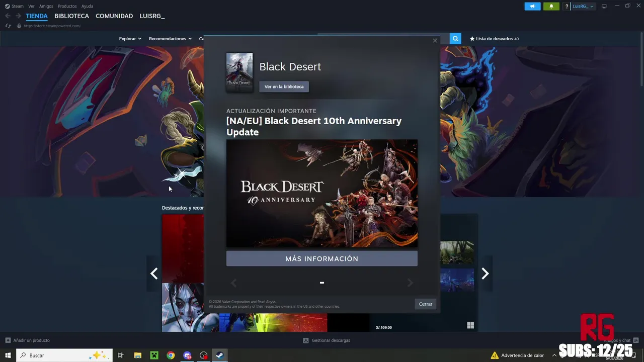Click the Cerrar button

pyautogui.click(x=426, y=304)
